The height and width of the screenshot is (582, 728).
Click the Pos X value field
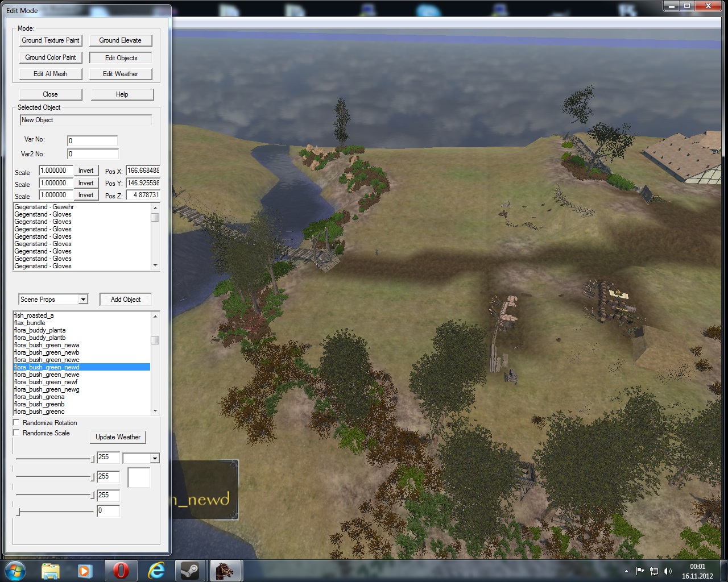click(143, 171)
